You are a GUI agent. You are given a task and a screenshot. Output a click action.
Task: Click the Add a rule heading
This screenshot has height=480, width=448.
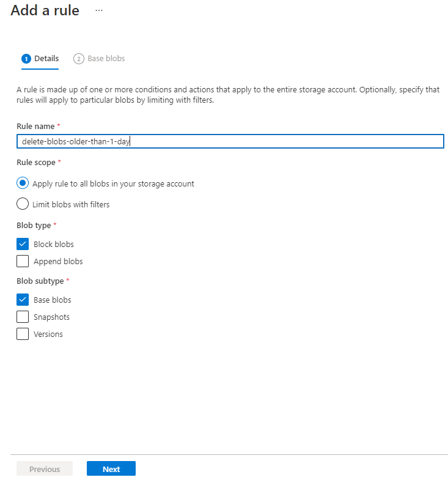coord(45,10)
